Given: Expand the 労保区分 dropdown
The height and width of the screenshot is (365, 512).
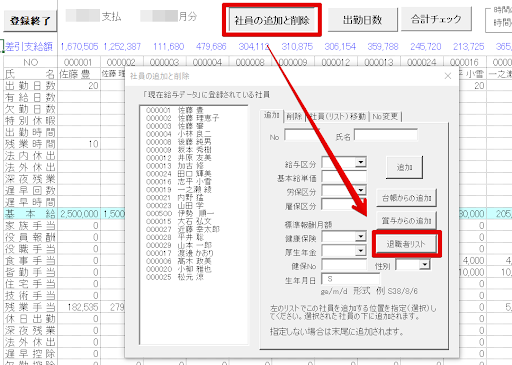Looking at the screenshot, I should pyautogui.click(x=360, y=190).
